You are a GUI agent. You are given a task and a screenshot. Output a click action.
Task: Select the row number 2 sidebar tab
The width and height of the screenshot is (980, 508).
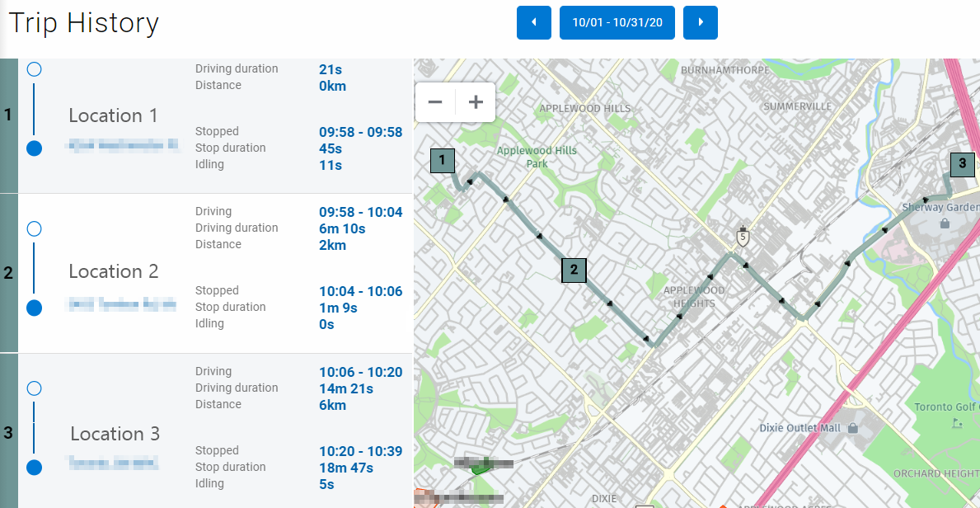click(9, 274)
